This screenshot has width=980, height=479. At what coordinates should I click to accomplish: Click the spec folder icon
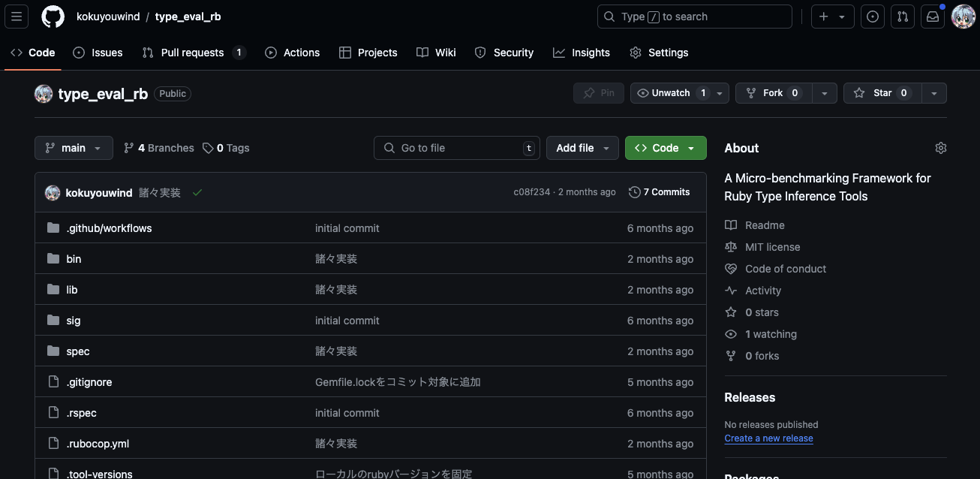tap(53, 351)
